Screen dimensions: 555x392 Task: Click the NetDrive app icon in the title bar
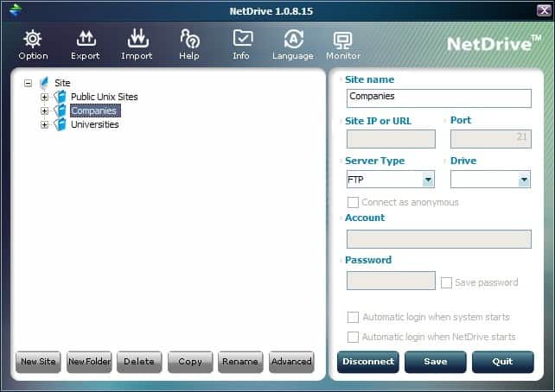(x=16, y=9)
